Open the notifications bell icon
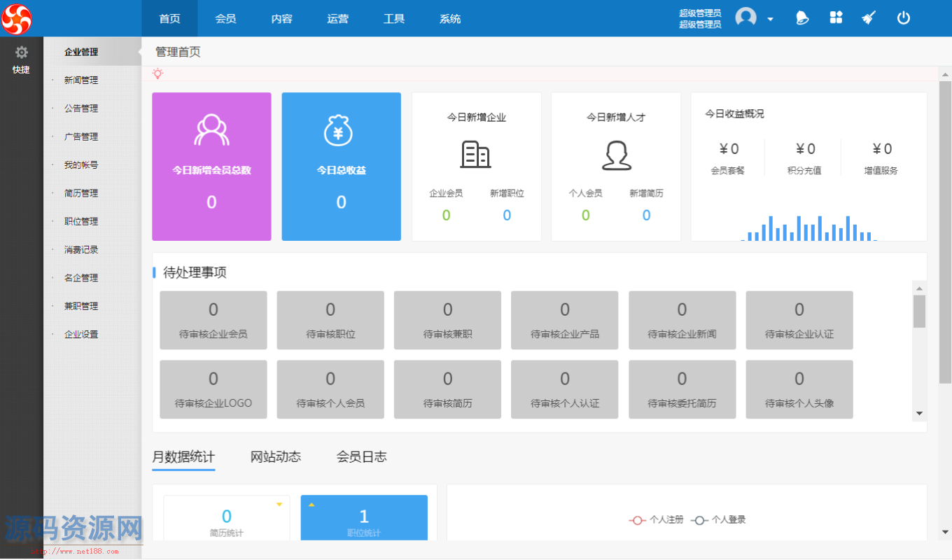 coord(802,17)
